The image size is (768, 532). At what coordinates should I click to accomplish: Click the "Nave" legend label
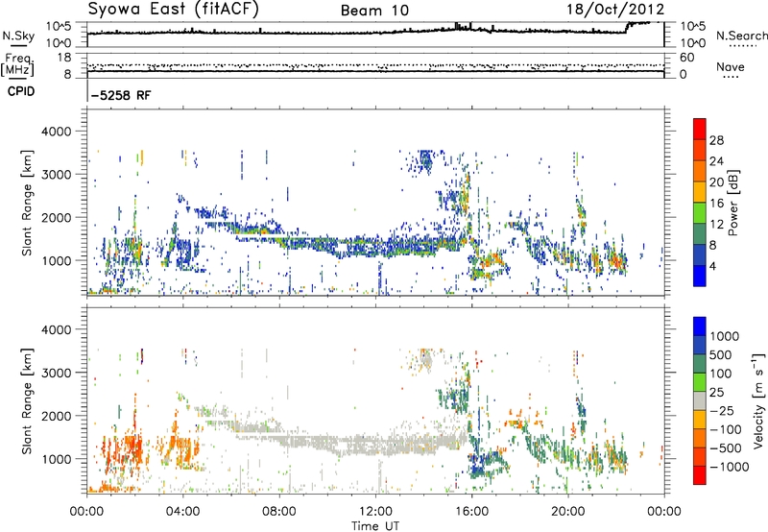pos(731,66)
